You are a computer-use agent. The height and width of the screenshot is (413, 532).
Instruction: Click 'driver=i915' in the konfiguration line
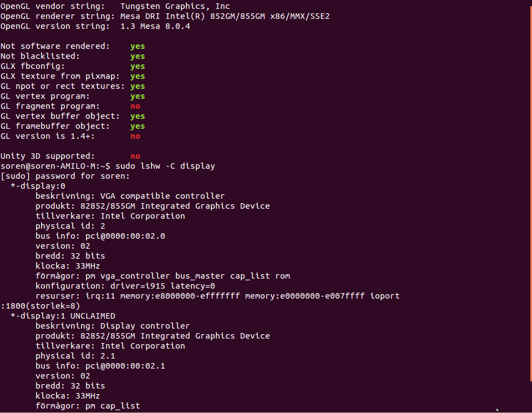coord(138,286)
